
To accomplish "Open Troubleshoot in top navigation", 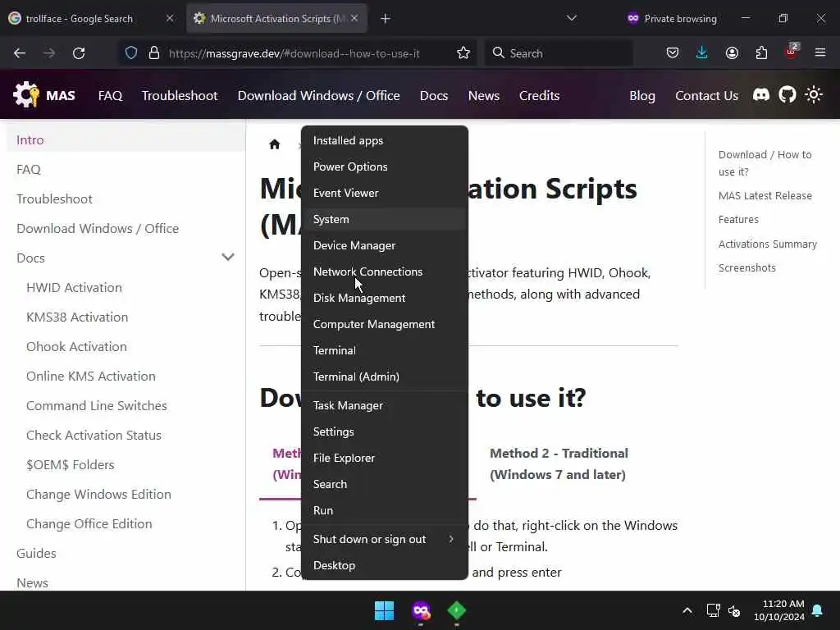I will [180, 95].
